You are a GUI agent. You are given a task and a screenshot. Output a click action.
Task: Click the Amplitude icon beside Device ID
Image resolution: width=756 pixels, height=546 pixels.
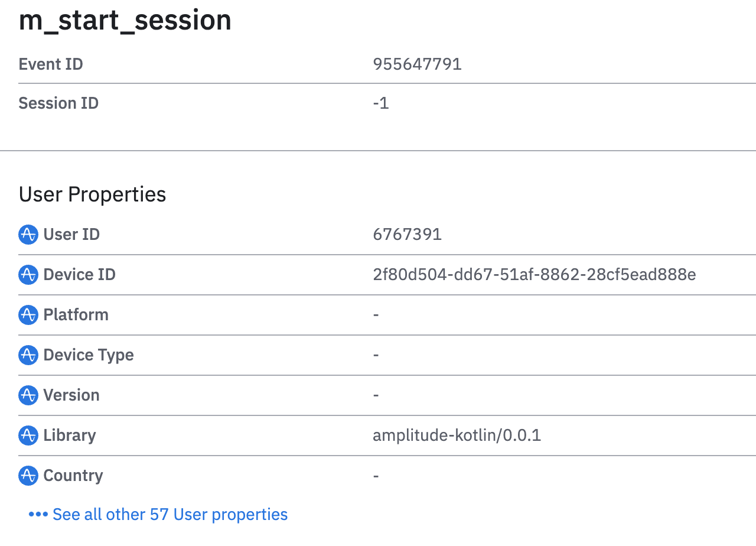(x=28, y=275)
